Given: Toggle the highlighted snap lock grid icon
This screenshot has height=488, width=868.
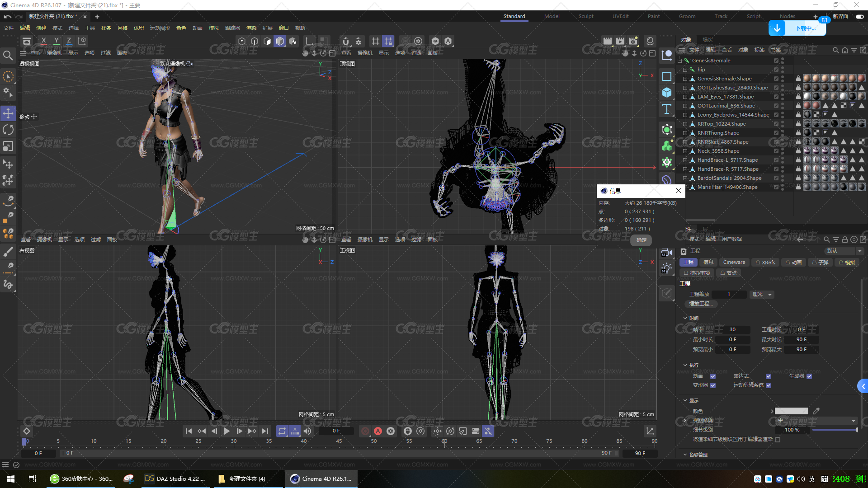Looking at the screenshot, I should click(388, 41).
